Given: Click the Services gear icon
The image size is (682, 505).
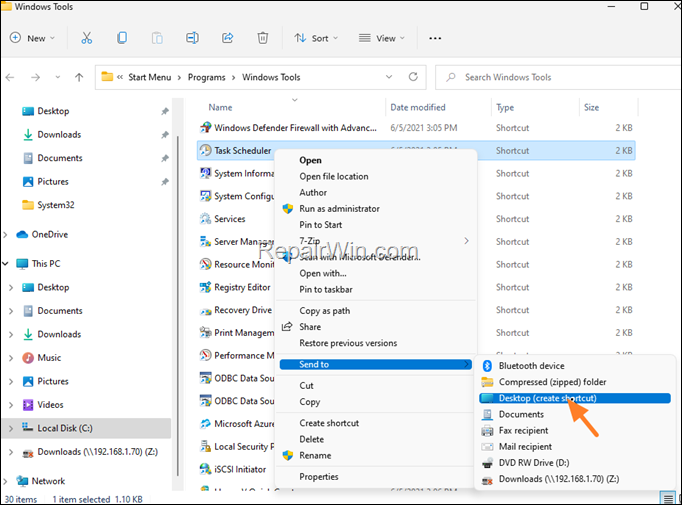Looking at the screenshot, I should 205,219.
